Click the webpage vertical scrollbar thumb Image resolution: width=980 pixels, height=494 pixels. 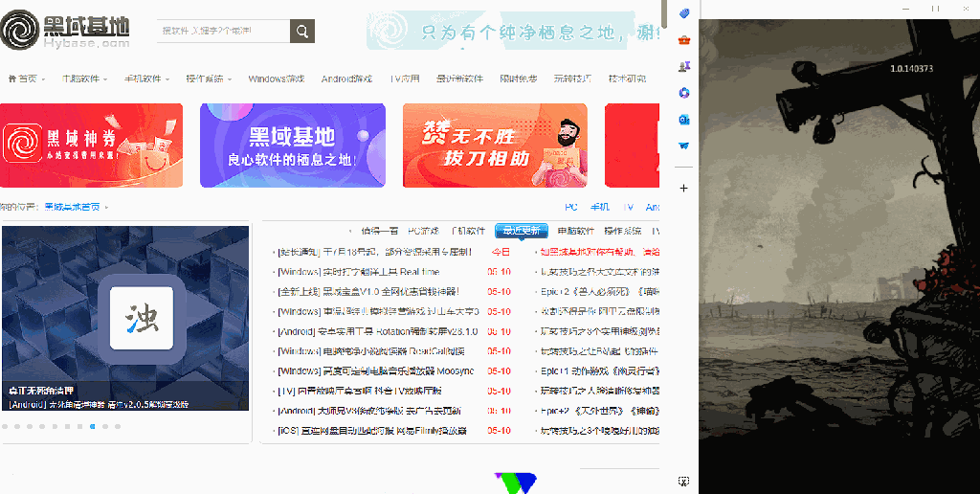pos(665,13)
